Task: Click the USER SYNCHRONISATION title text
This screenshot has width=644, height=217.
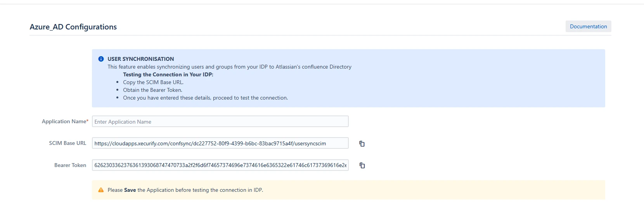Action: [140, 59]
